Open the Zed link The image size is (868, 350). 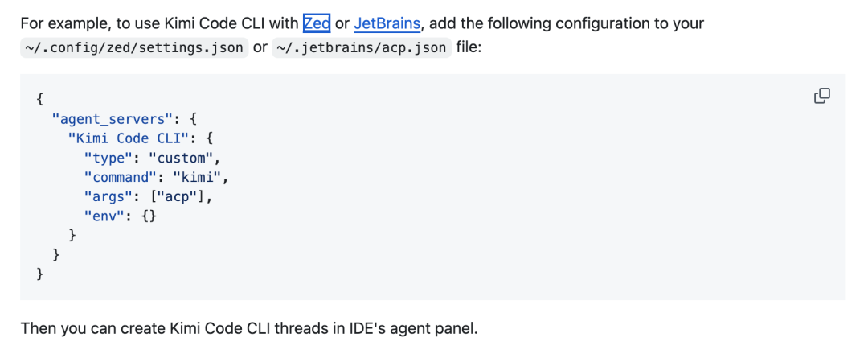(317, 23)
